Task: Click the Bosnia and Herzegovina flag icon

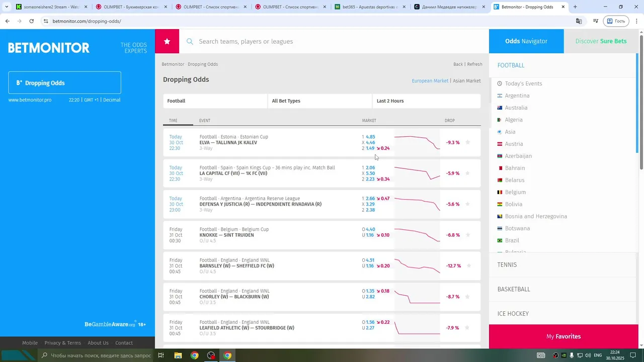Action: (500, 216)
